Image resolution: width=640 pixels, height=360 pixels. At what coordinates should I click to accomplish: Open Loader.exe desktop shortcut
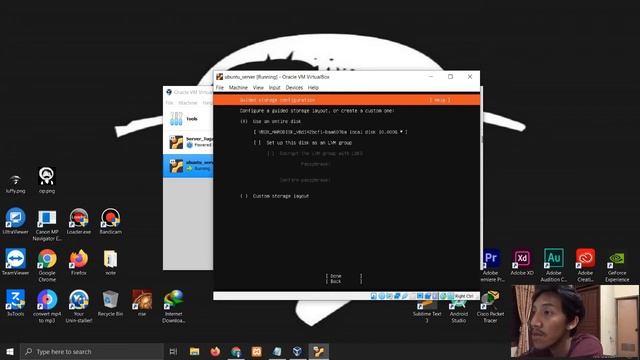click(78, 221)
